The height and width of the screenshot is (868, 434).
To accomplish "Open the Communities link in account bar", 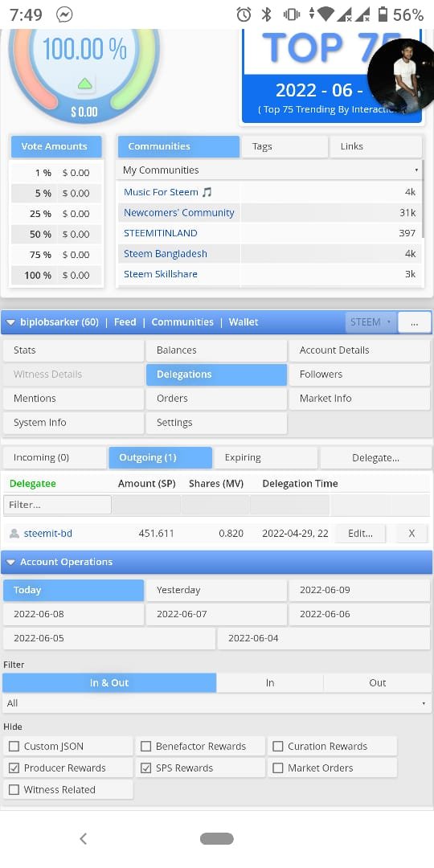I will pos(182,322).
